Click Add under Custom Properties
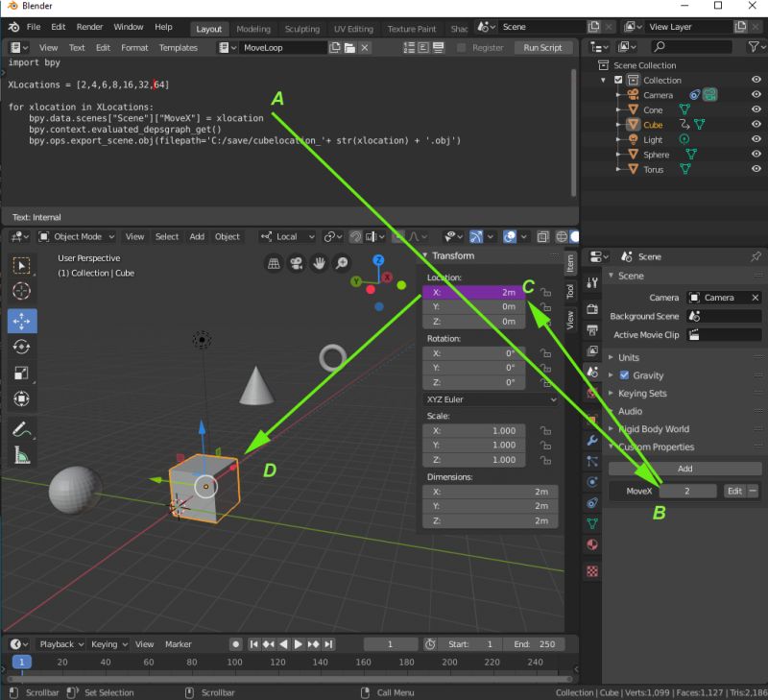Image resolution: width=768 pixels, height=700 pixels. pos(684,469)
